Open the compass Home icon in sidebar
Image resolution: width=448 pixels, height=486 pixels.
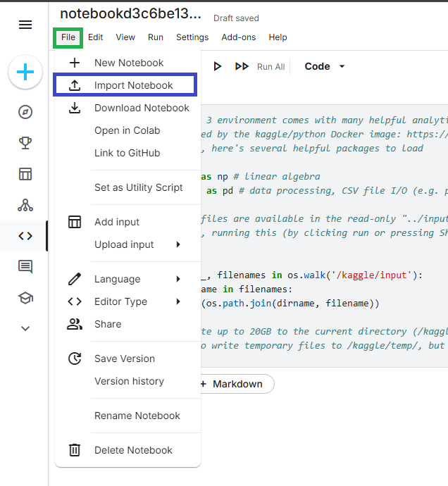pos(25,112)
